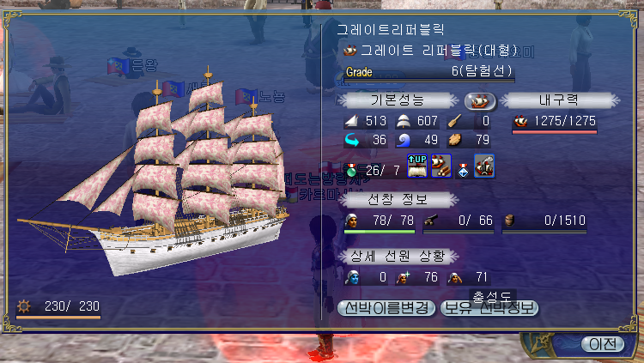Click the green gem medal icon

click(351, 170)
